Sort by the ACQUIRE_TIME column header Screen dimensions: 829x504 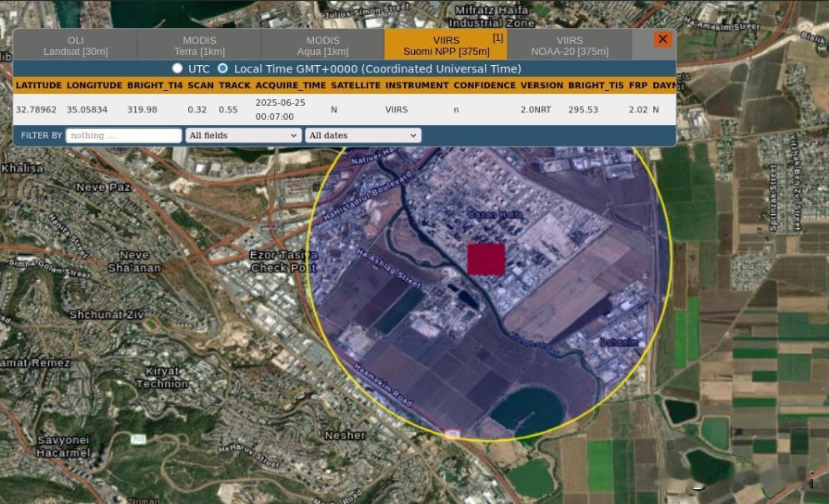coord(290,85)
